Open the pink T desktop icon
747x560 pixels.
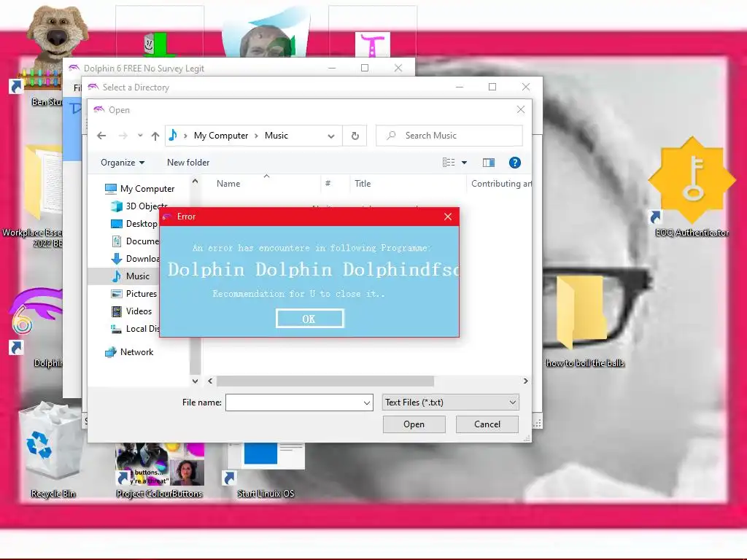[x=373, y=44]
